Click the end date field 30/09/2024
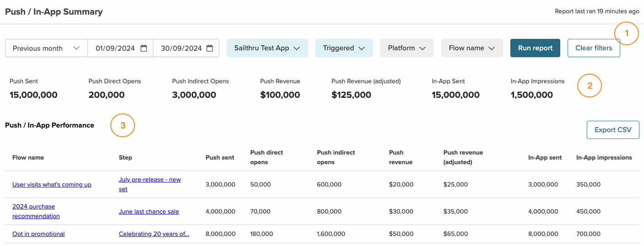The image size is (644, 246). click(181, 48)
